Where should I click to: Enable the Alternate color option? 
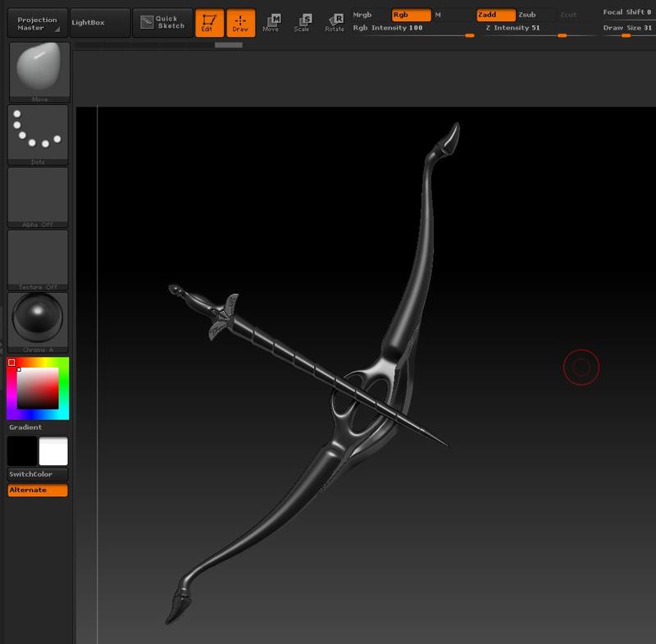point(37,490)
